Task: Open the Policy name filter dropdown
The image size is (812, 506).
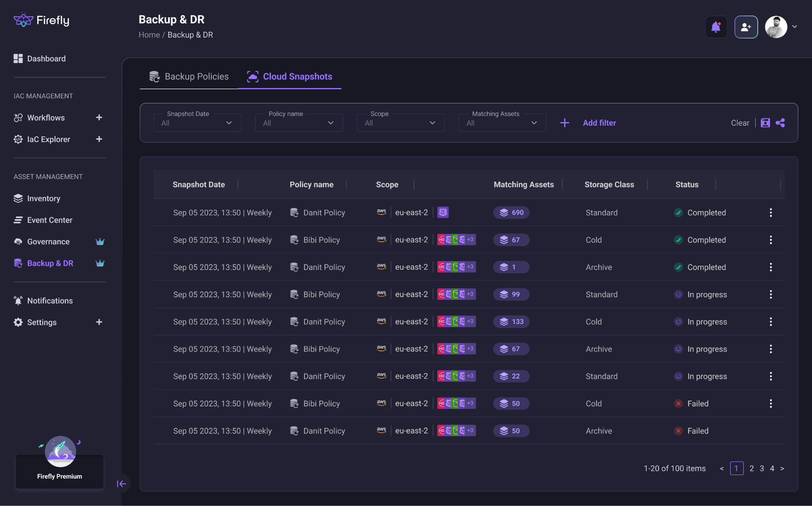Action: click(x=299, y=123)
